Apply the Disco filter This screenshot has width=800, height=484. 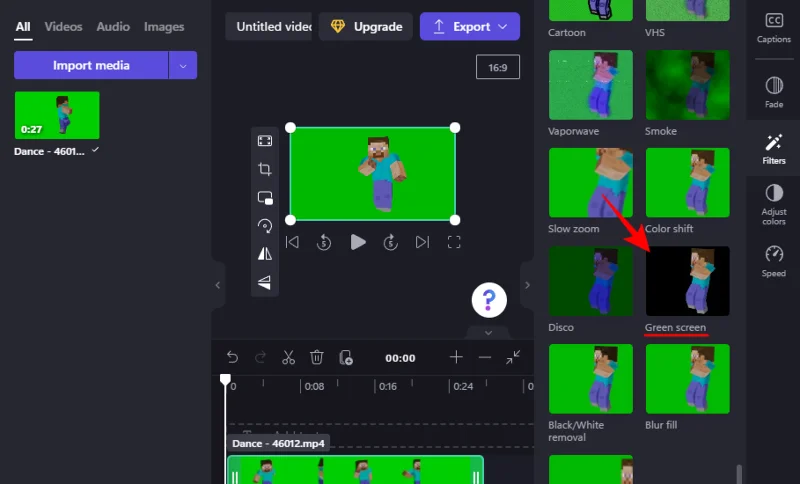[591, 281]
